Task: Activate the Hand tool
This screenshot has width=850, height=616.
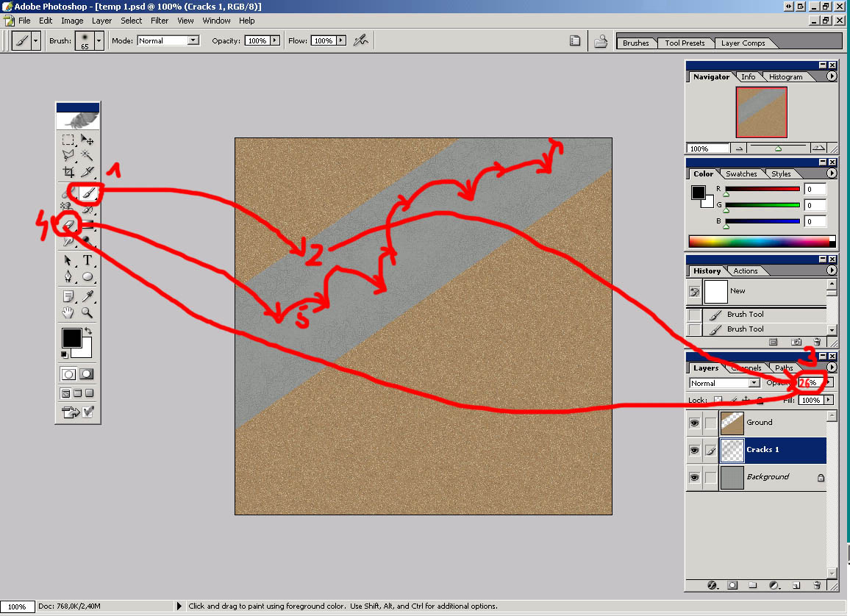Action: 68,312
